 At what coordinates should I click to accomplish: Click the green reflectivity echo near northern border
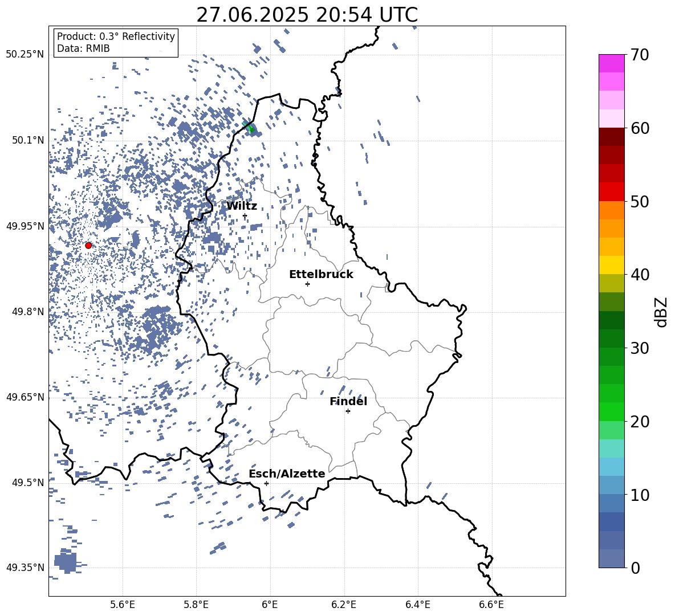(x=250, y=128)
